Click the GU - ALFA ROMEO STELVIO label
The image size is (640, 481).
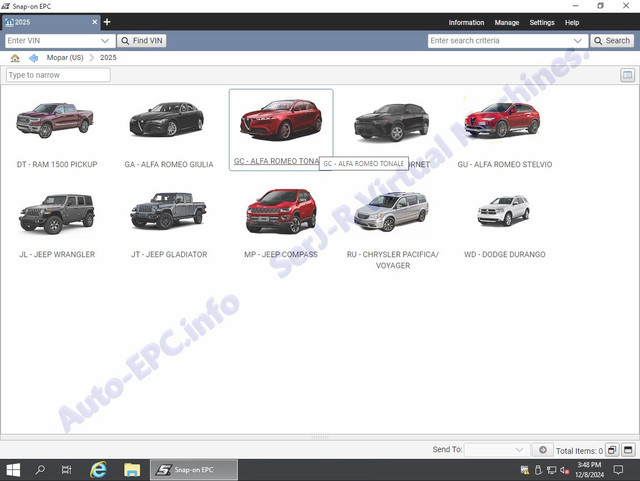click(x=504, y=165)
